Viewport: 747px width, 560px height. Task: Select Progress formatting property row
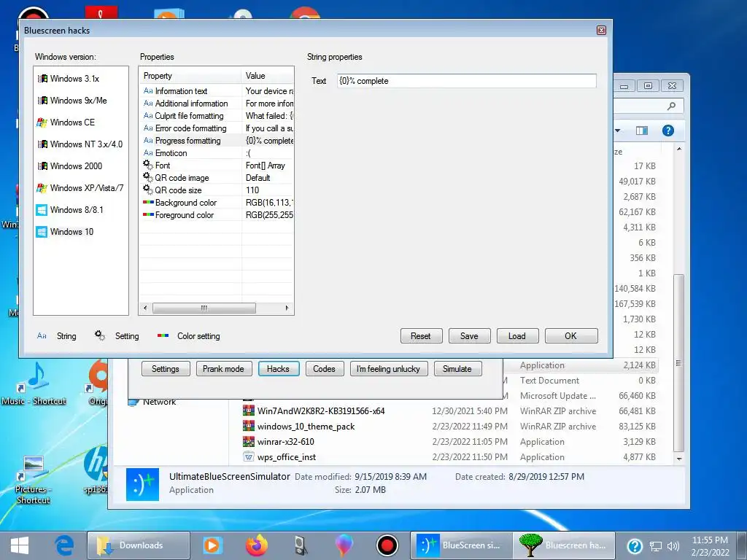[x=216, y=141]
